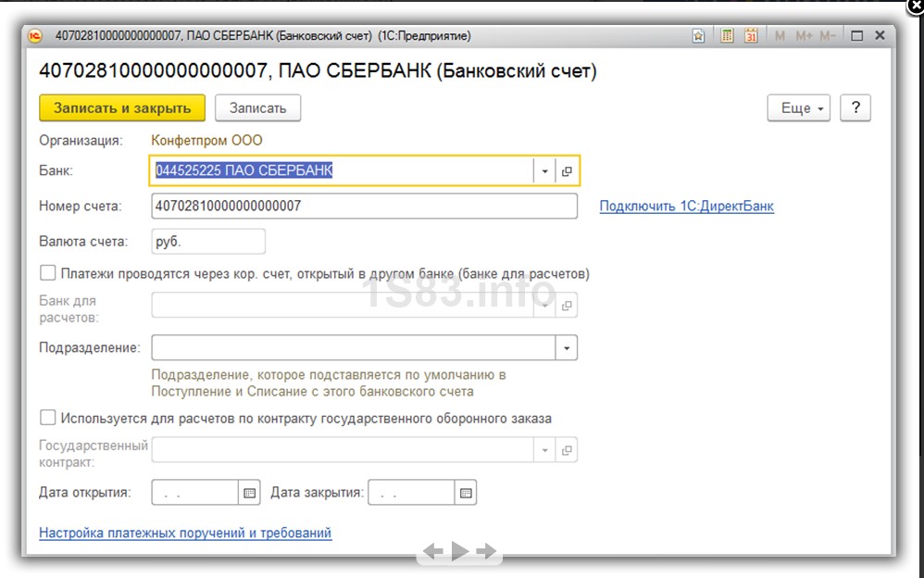This screenshot has width=924, height=578.
Task: Go to next slide with right arrow
Action: [x=487, y=552]
